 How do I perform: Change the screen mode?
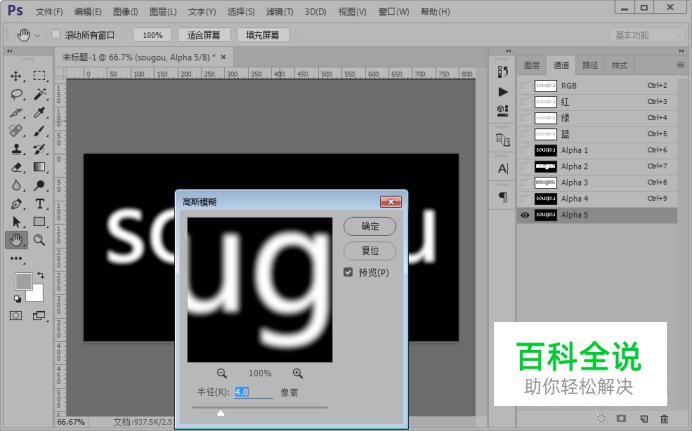click(39, 315)
